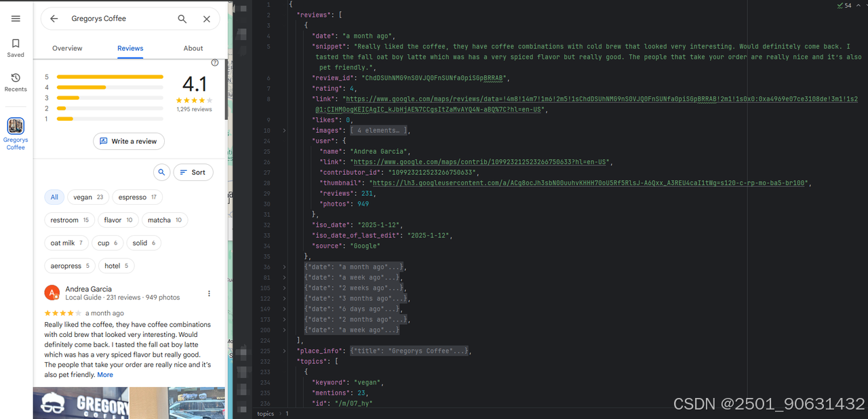Open the google.com/maps/reviews link in JSON
The height and width of the screenshot is (419, 868).
[587, 104]
